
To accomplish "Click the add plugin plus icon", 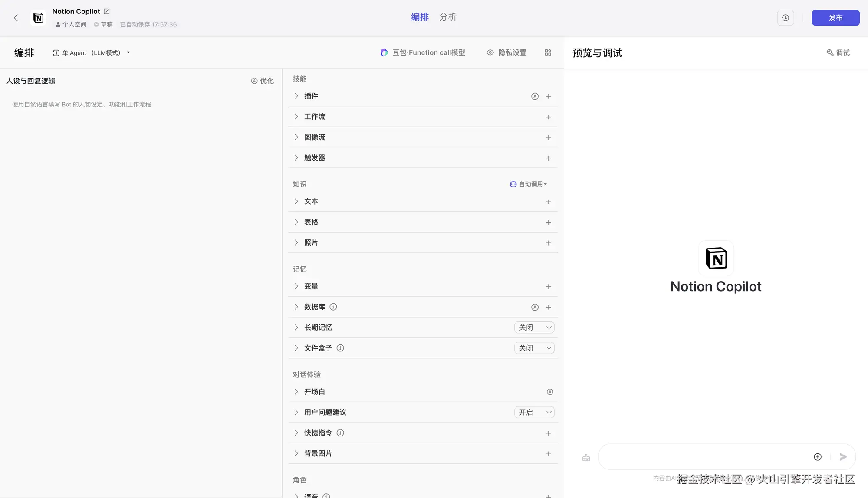I will (x=548, y=96).
